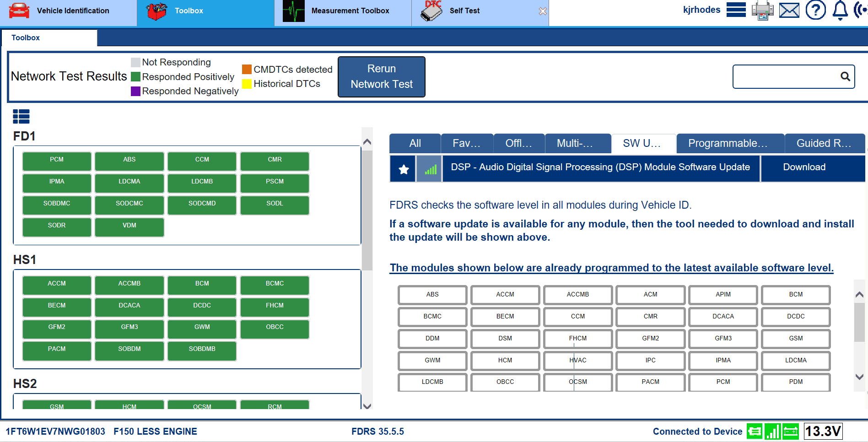Open the envelope mail icon

789,10
